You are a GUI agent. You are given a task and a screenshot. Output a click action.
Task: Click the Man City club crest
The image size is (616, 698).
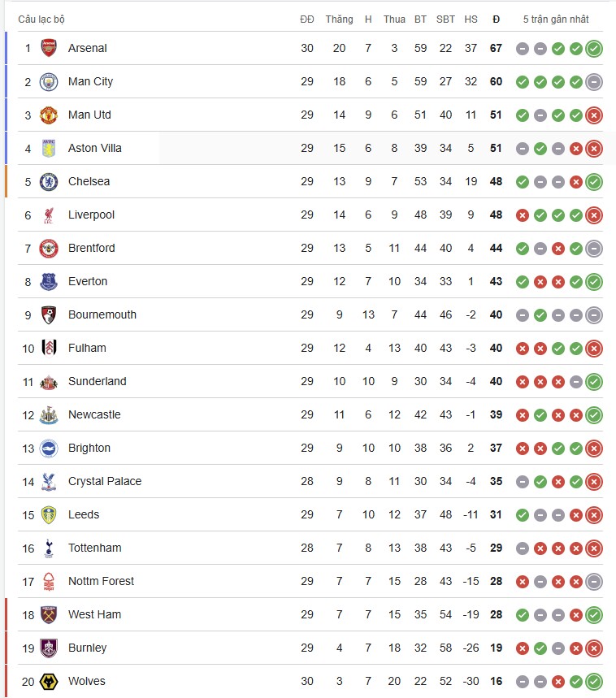[x=50, y=81]
